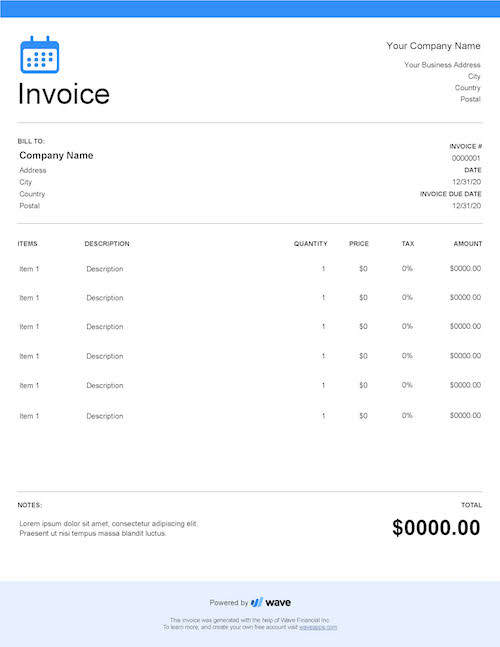The image size is (500, 647).
Task: Click the 0% tax in first row
Action: pos(407,269)
